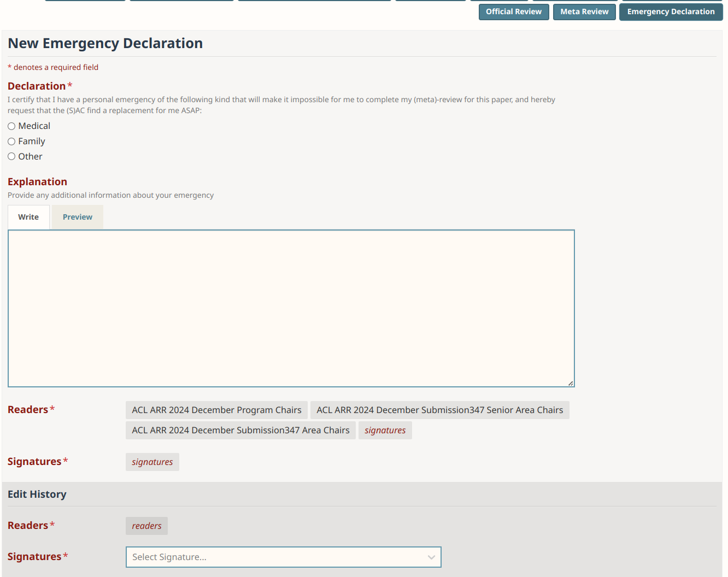The image size is (728, 577).
Task: Click the Declaration field label
Action: point(37,86)
